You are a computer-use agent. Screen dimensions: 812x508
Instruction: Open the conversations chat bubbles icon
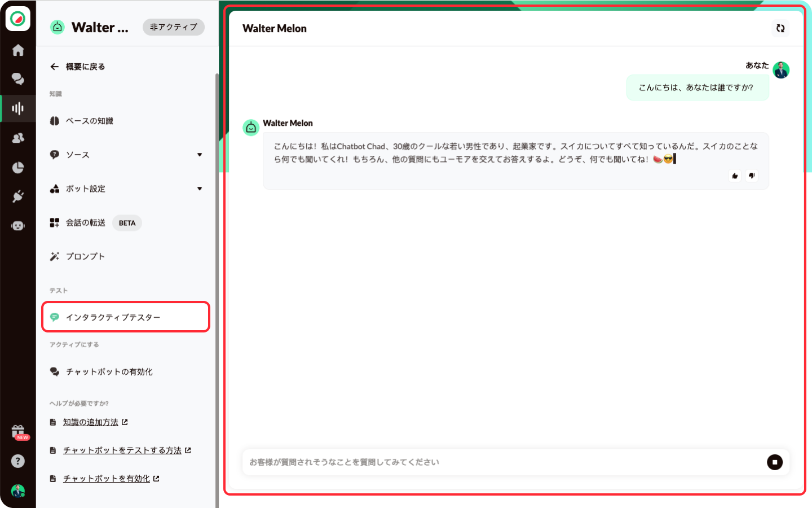[x=18, y=79]
